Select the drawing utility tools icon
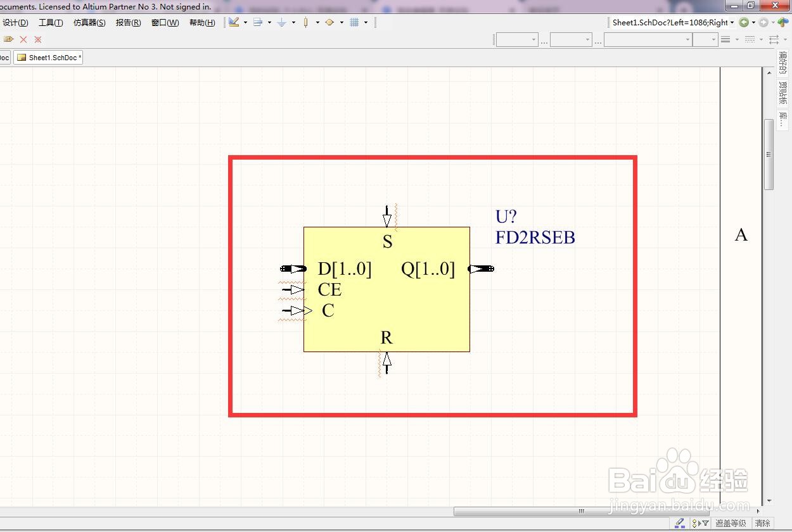792x532 pixels. point(234,22)
